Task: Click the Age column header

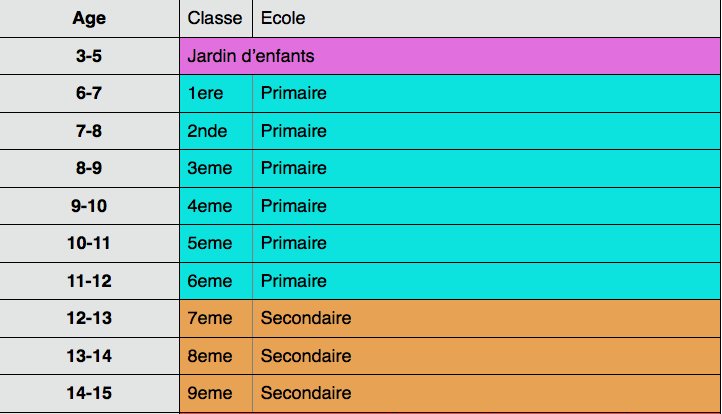Action: tap(89, 19)
